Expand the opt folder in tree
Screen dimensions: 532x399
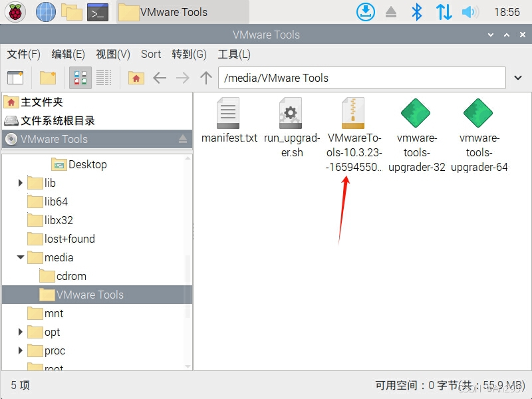[x=21, y=332]
